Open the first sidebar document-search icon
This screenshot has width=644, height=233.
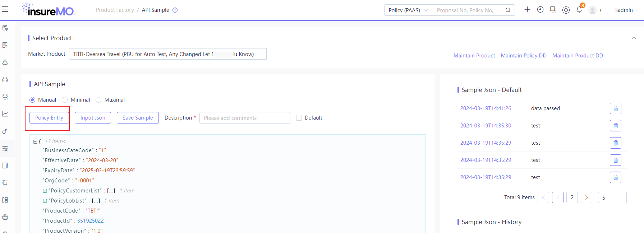pyautogui.click(x=5, y=28)
